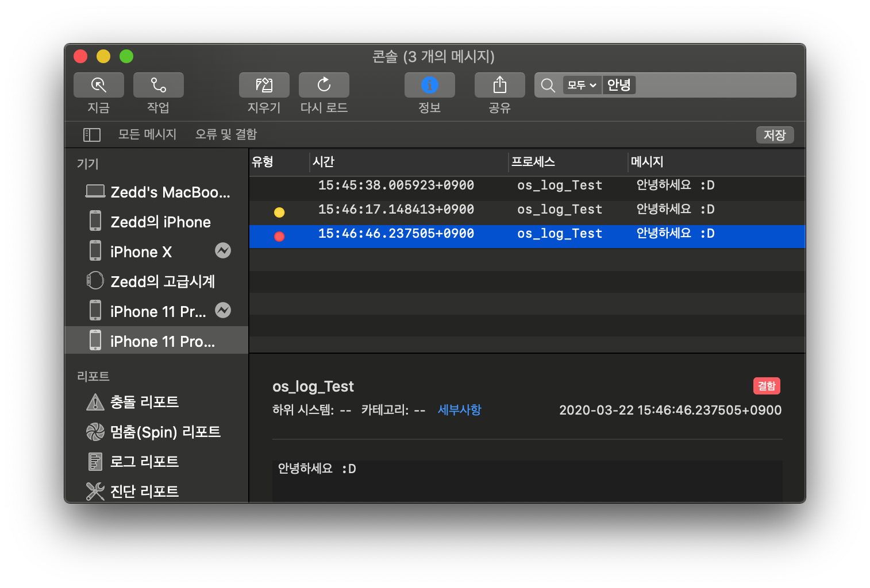Click os_log_Test process in first row

(x=560, y=185)
